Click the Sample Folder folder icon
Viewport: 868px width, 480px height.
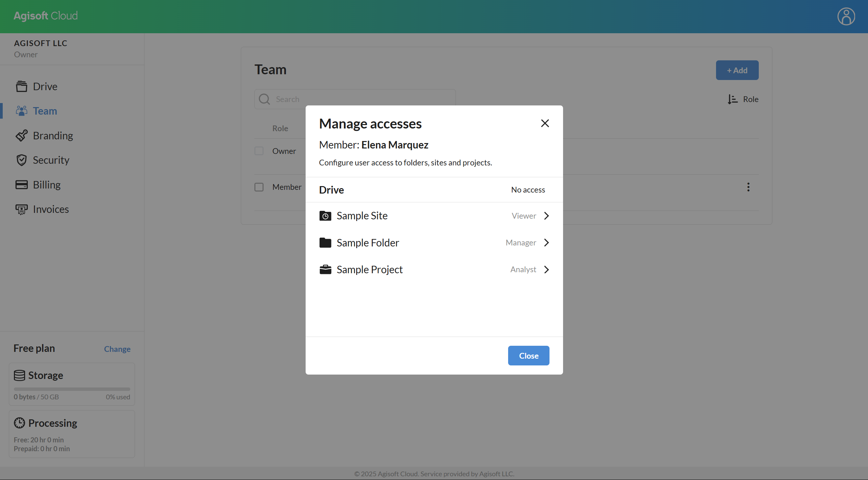[x=325, y=243]
